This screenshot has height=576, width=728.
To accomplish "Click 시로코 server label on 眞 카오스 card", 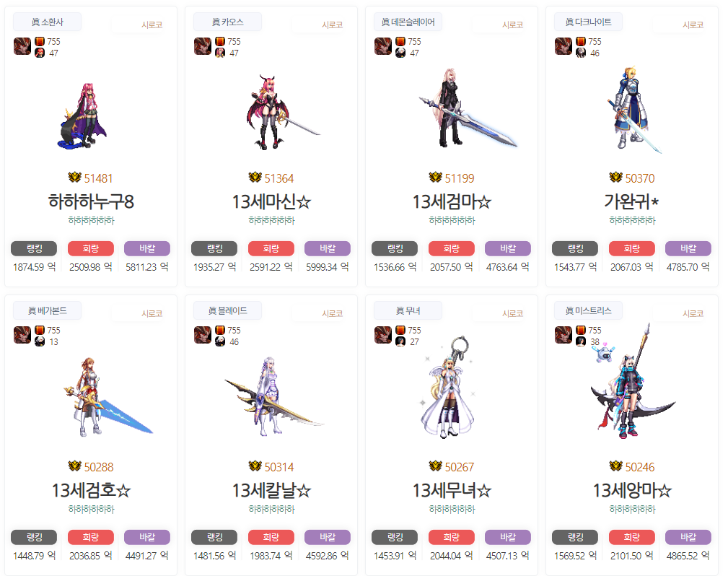I will [x=333, y=25].
